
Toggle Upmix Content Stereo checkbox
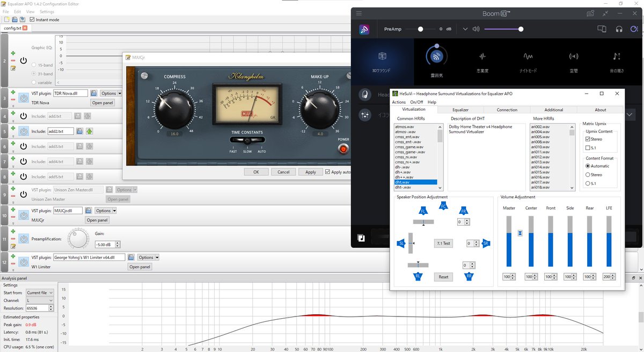coord(588,139)
